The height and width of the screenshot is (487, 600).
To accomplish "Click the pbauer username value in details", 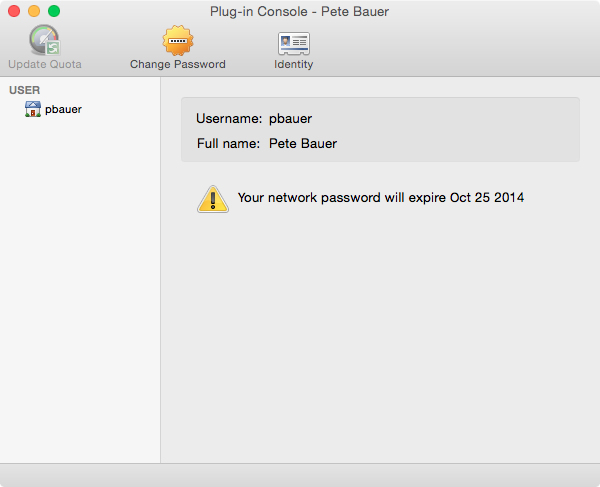I will (x=290, y=119).
